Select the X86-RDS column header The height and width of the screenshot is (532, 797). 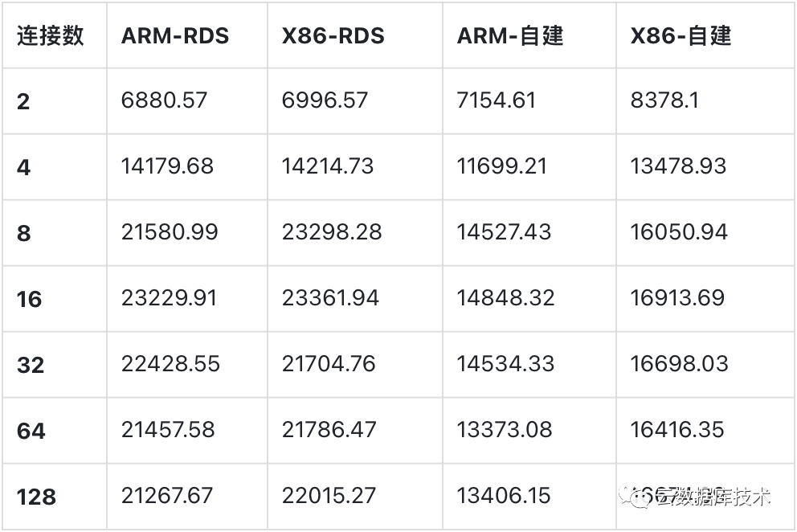[333, 36]
